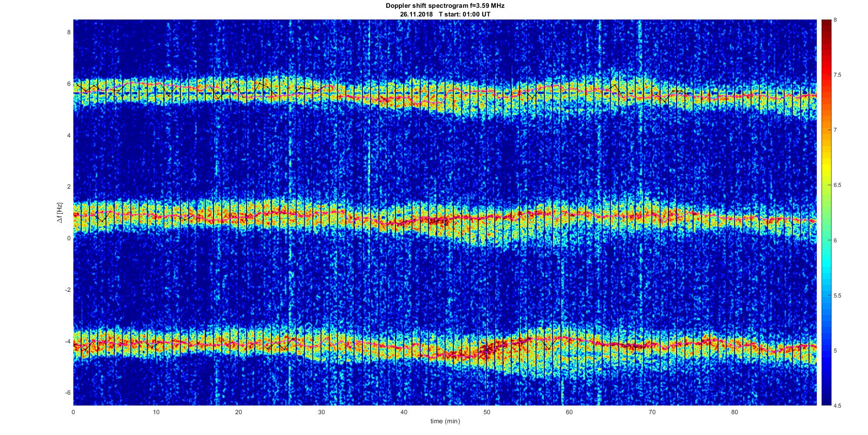The image size is (868, 435).
Task: Click the colorbar tick label '7.5'
Action: 837,75
